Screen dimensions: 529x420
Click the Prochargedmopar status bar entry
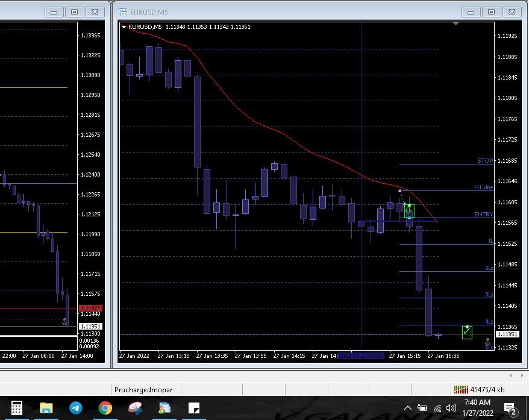click(x=143, y=390)
